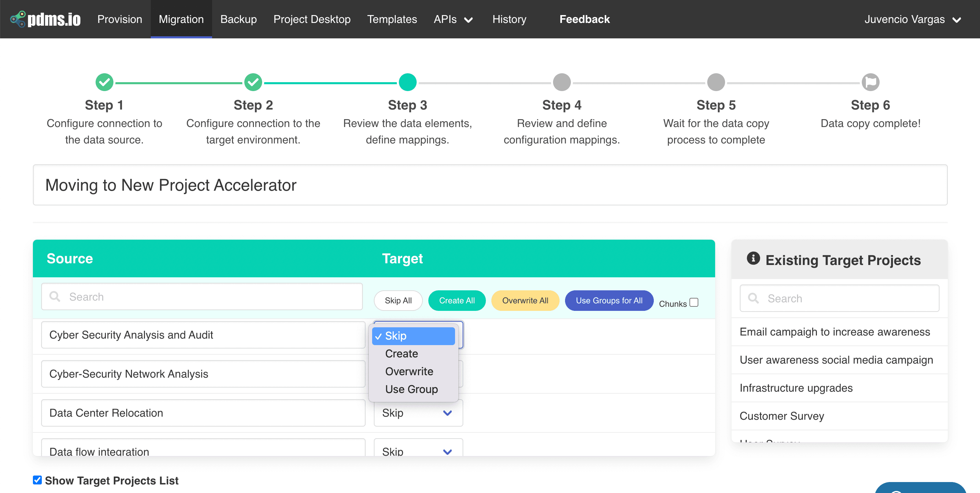Select User awareness social media campaign project

click(839, 360)
